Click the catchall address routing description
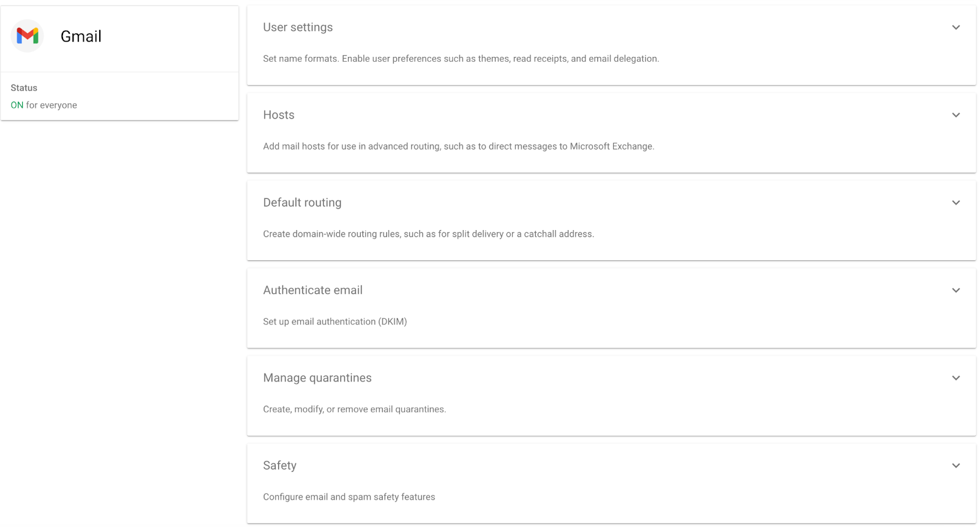980x527 pixels. pyautogui.click(x=429, y=234)
